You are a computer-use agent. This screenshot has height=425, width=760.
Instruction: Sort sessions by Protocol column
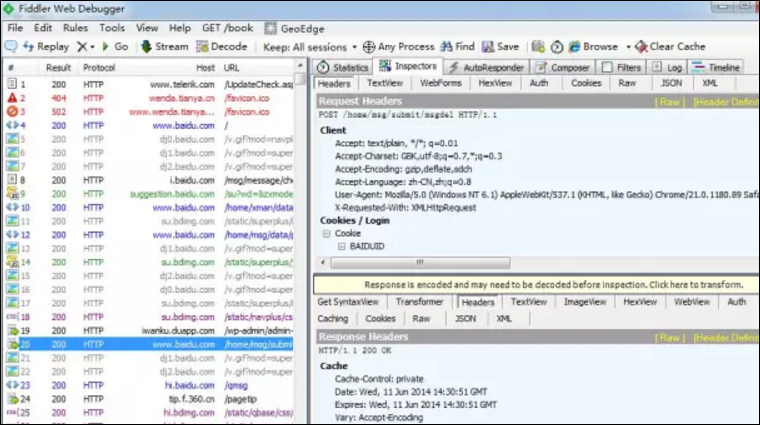coord(99,68)
